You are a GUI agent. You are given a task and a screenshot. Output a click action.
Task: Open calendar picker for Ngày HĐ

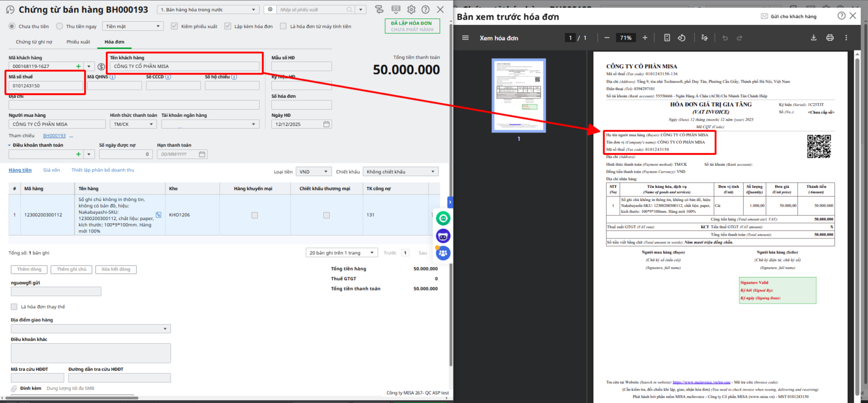[327, 124]
